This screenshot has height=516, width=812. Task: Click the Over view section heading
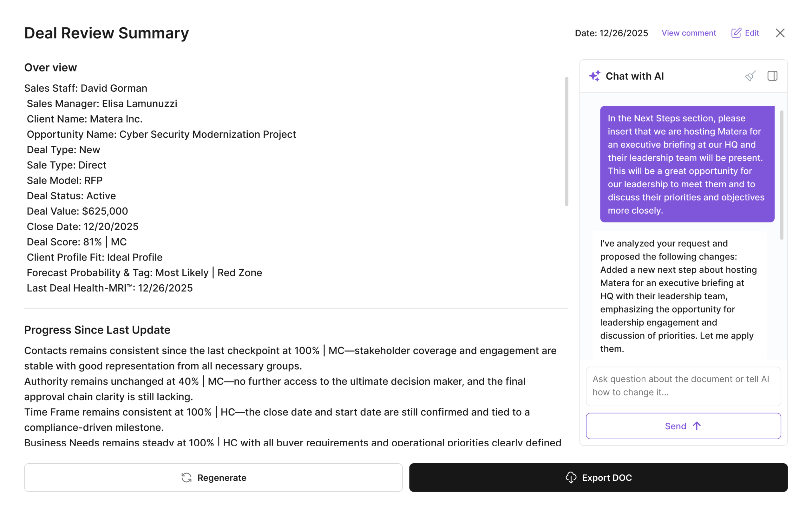[50, 68]
